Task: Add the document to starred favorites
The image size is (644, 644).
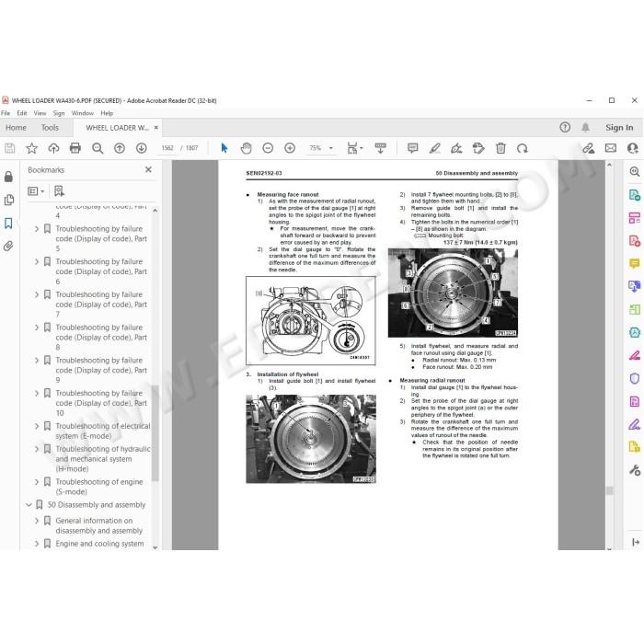Action: tap(31, 148)
